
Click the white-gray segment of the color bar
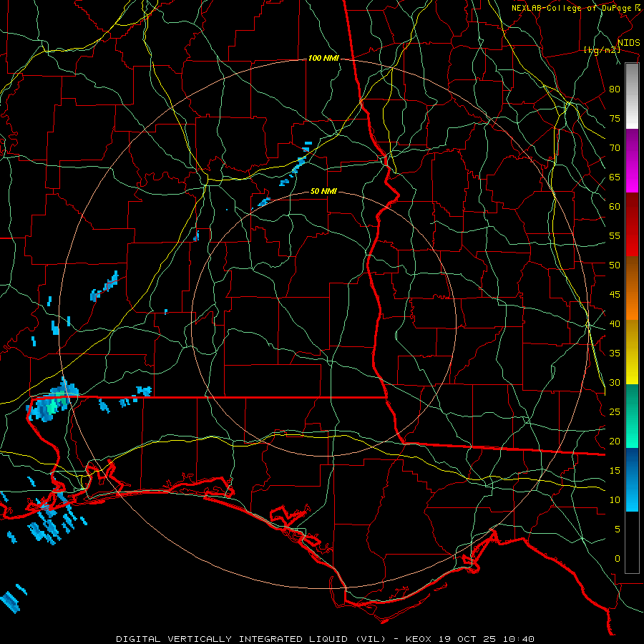coord(632,96)
